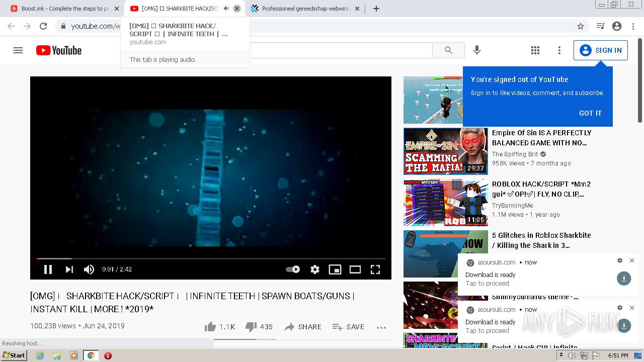644x362 pixels.
Task: Seek on the video progress bar
Action: click(211, 258)
